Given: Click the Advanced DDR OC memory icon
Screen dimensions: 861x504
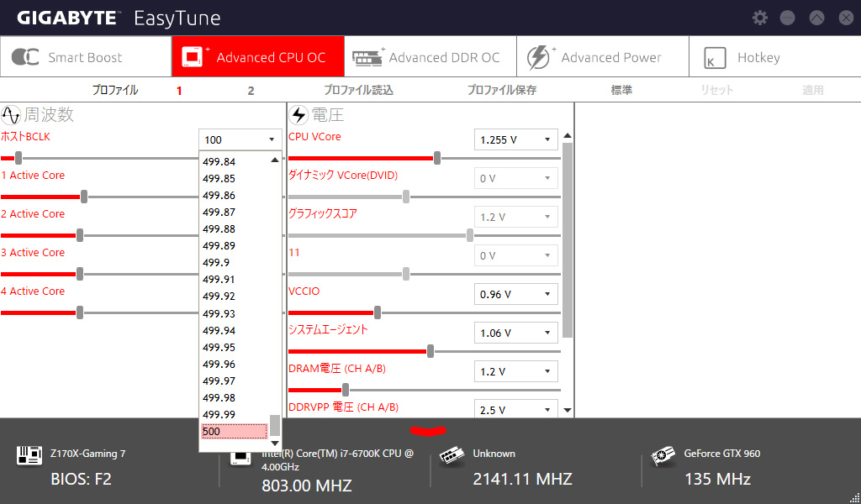Looking at the screenshot, I should 368,57.
